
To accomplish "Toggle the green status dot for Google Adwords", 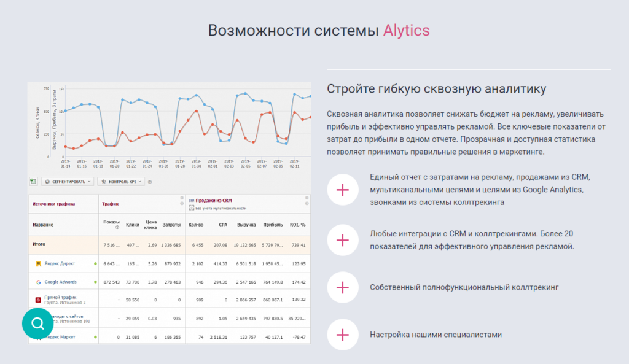I will [x=95, y=282].
